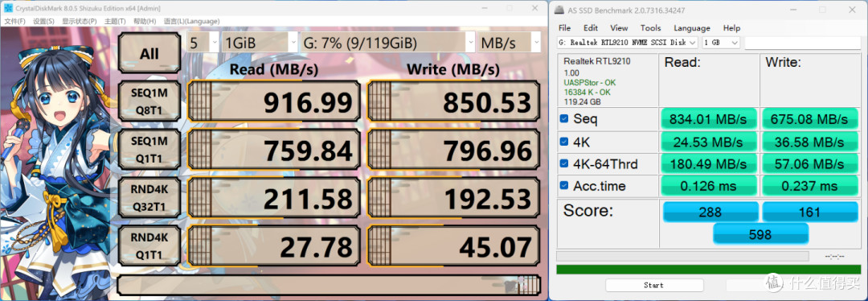
Task: Click the UASPStor - OK status text
Action: click(590, 83)
